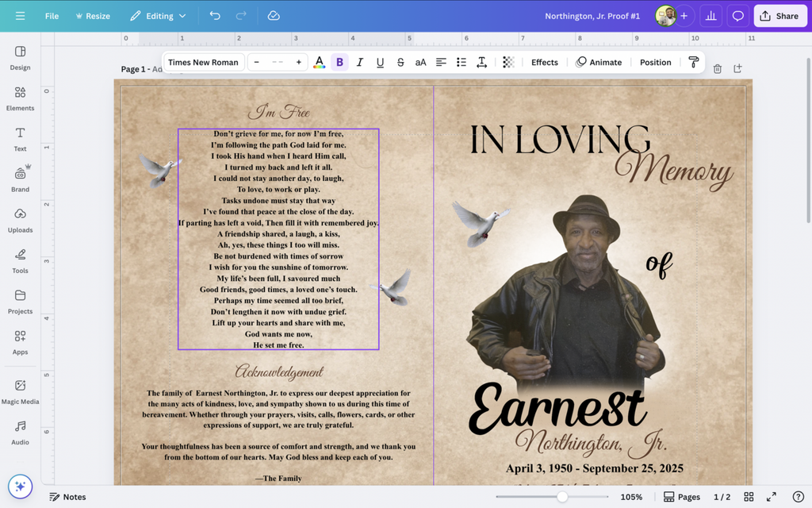Open the text color swatch picker
Viewport: 812px width, 508px height.
[320, 62]
